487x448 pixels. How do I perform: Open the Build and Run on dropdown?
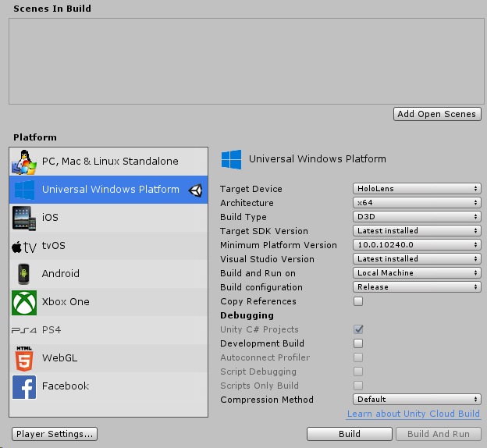pyautogui.click(x=417, y=272)
